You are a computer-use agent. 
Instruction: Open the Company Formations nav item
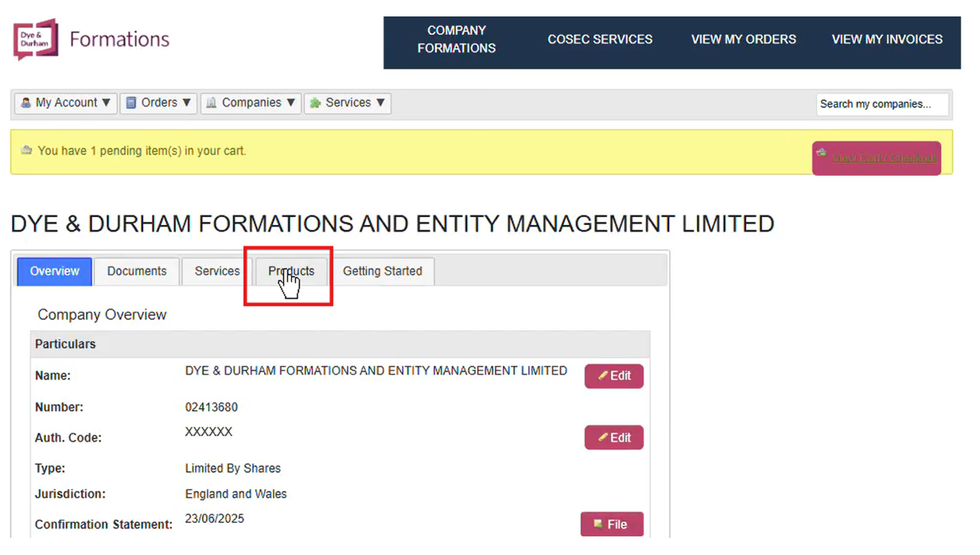[x=456, y=39]
